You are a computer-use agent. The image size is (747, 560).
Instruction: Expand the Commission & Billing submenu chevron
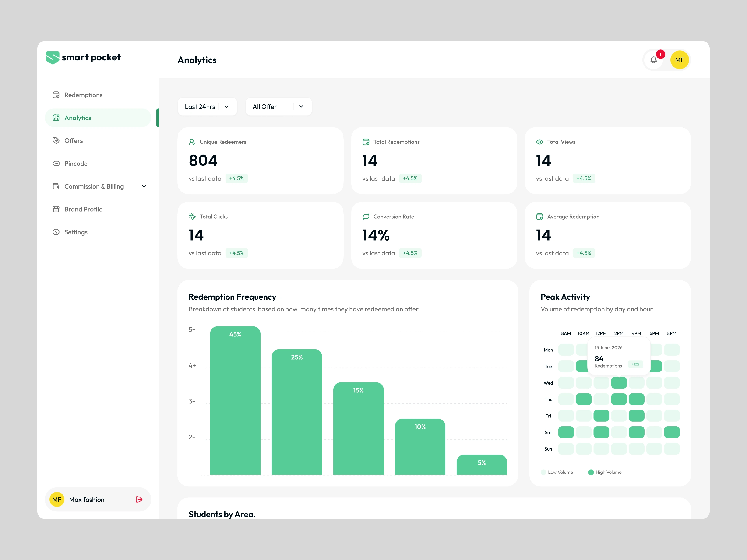pos(144,186)
